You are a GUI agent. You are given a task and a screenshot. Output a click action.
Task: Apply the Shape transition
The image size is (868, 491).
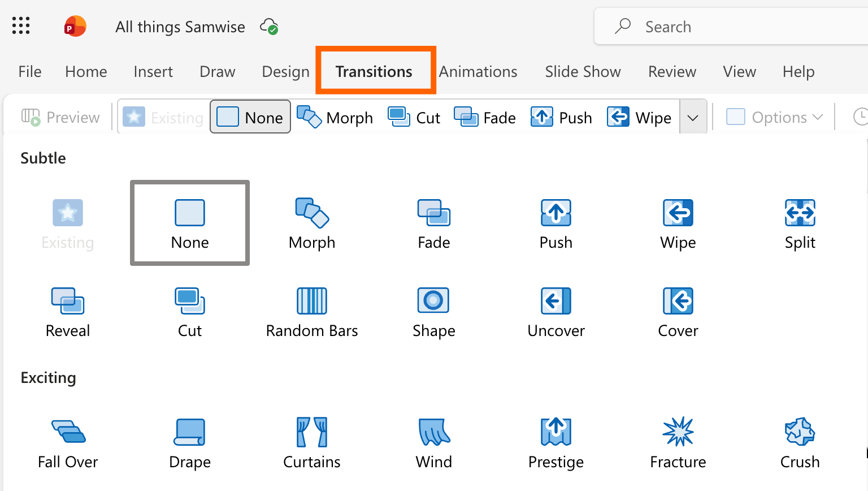click(434, 312)
